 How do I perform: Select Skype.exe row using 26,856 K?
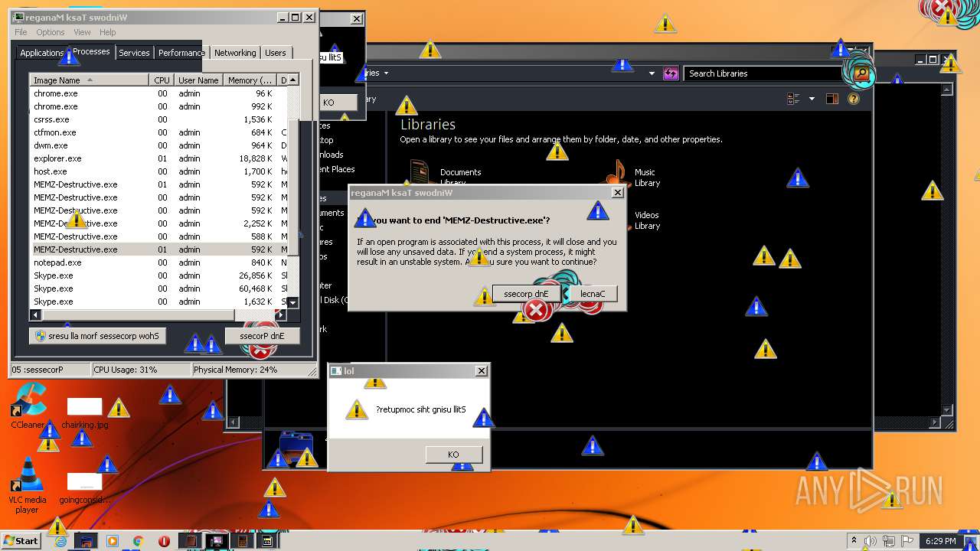pos(158,275)
